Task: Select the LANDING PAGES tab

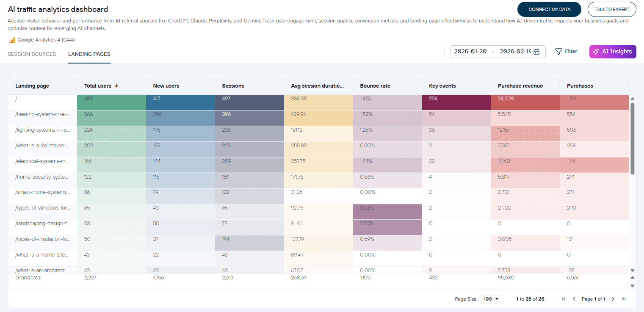Action: (89, 54)
